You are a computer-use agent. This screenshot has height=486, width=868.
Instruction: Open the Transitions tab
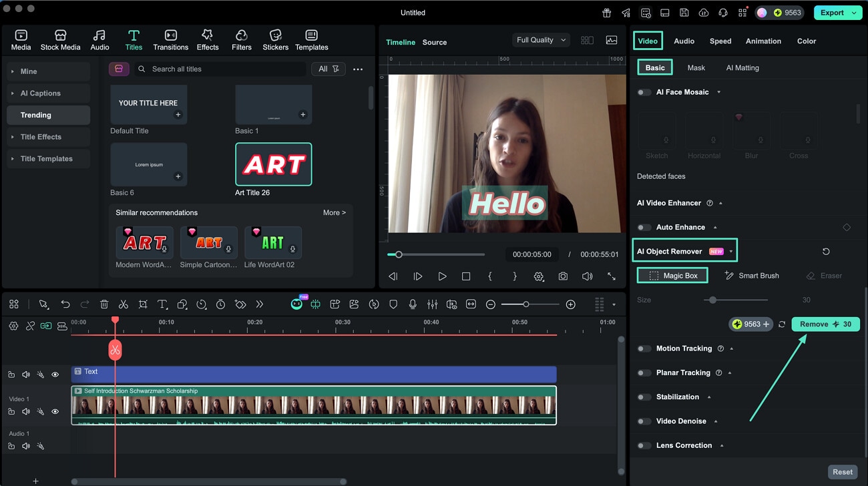(x=170, y=39)
